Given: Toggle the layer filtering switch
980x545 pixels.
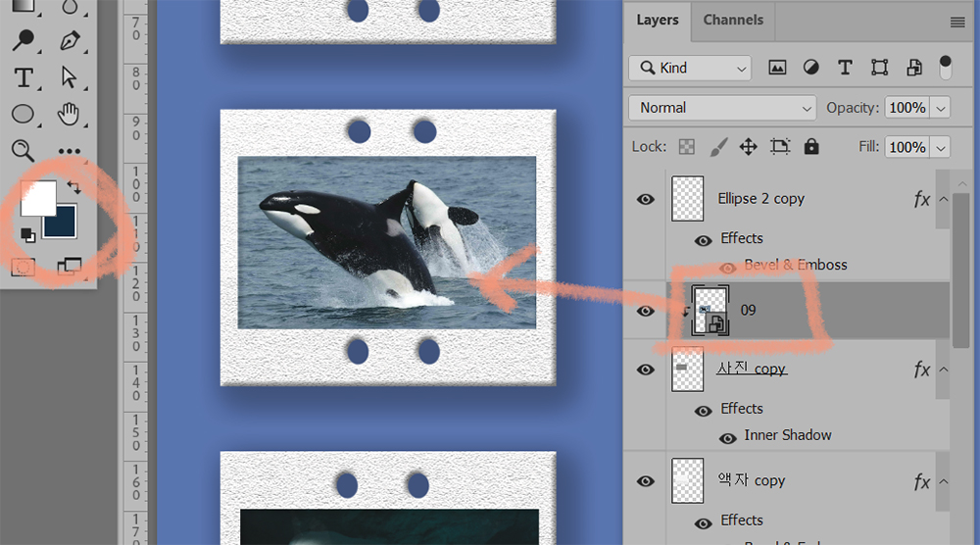Looking at the screenshot, I should pyautogui.click(x=946, y=68).
